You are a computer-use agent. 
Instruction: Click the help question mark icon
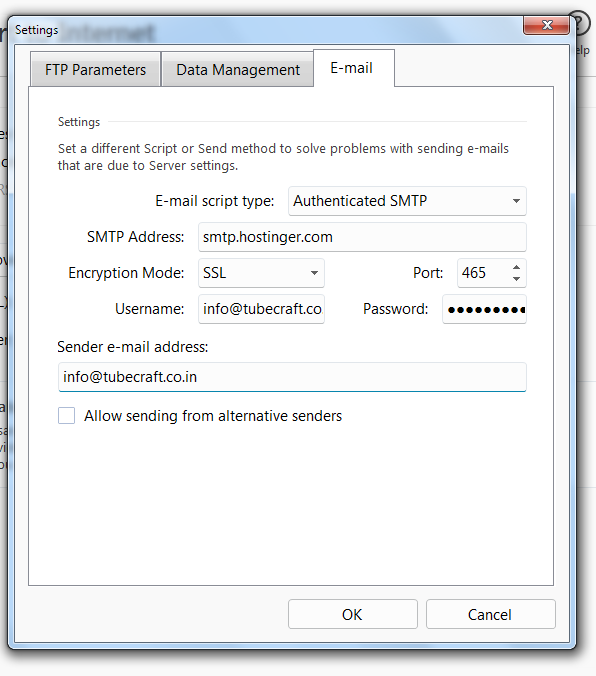click(580, 23)
